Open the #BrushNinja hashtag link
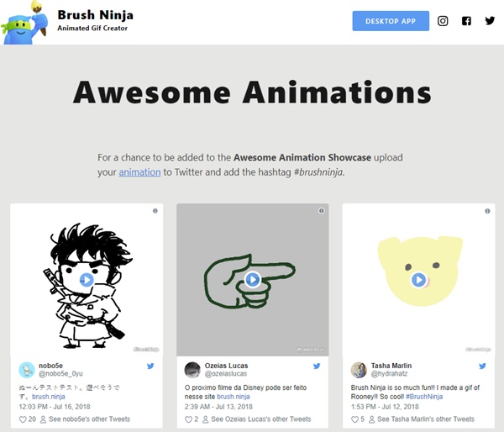The image size is (504, 432). coord(424,397)
